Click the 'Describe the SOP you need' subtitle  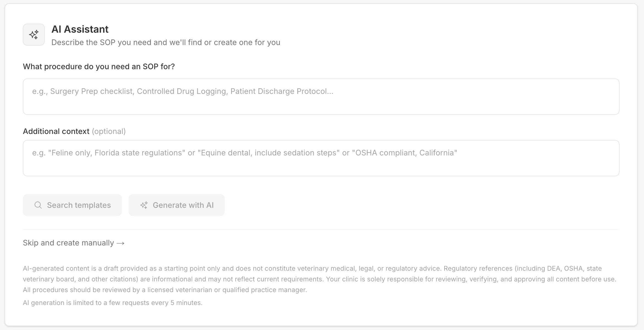166,42
